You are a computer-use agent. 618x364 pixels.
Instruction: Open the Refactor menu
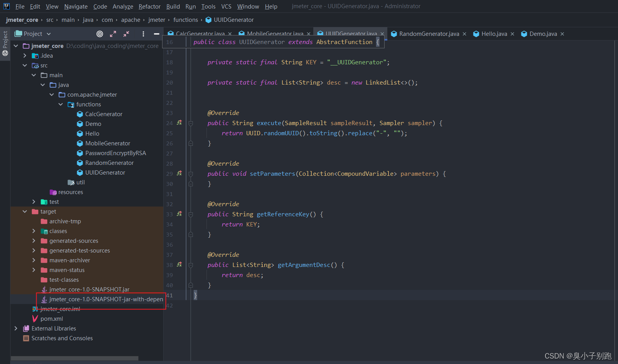point(150,6)
